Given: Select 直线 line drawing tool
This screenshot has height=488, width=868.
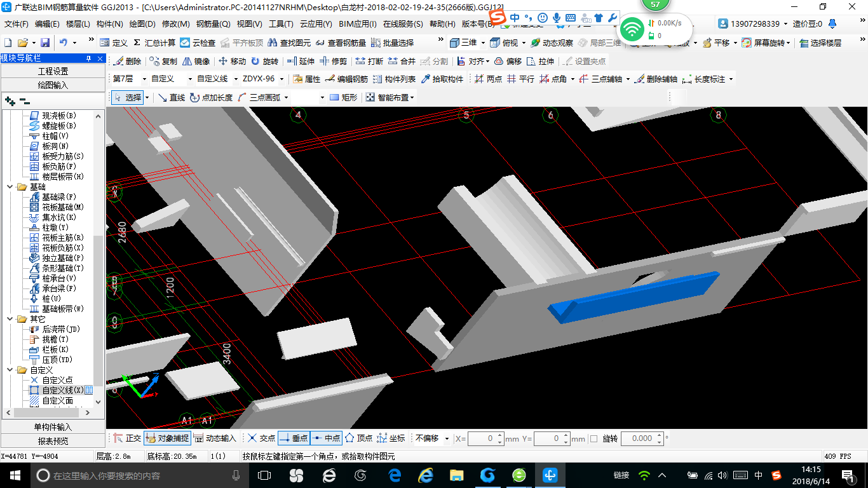Looking at the screenshot, I should click(171, 97).
